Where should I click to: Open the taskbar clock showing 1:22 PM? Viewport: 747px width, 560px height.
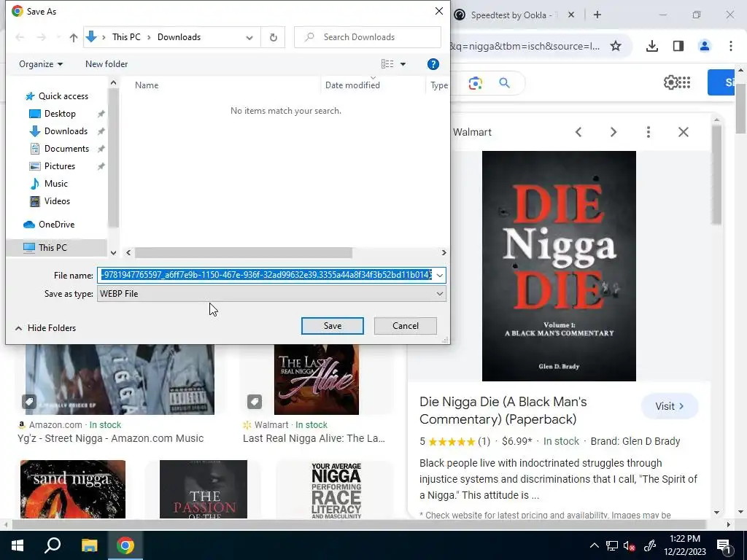click(684, 545)
